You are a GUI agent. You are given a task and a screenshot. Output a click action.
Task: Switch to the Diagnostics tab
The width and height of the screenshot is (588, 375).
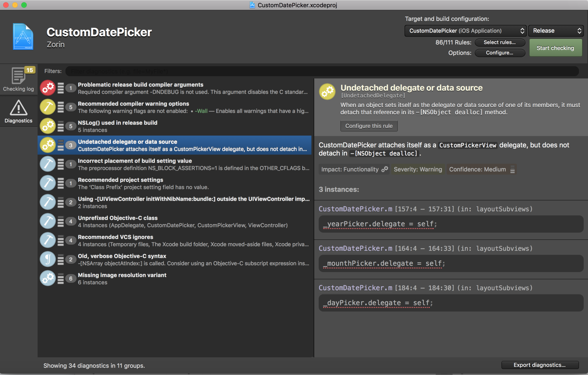click(x=18, y=111)
